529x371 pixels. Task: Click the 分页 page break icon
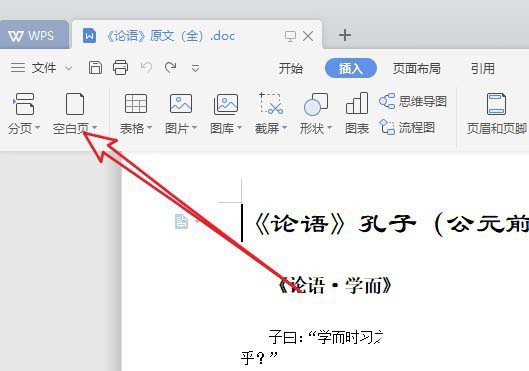click(x=24, y=104)
